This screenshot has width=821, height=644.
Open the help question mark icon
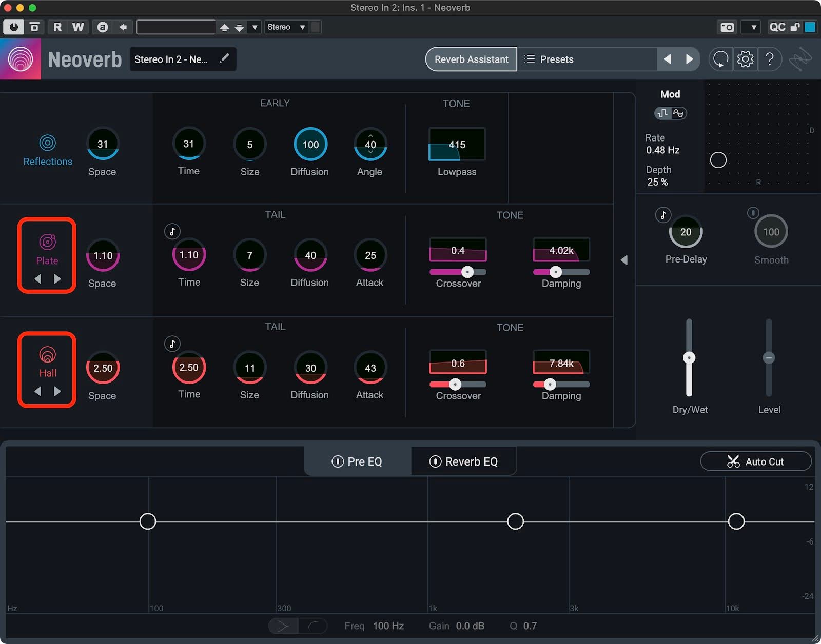point(770,59)
